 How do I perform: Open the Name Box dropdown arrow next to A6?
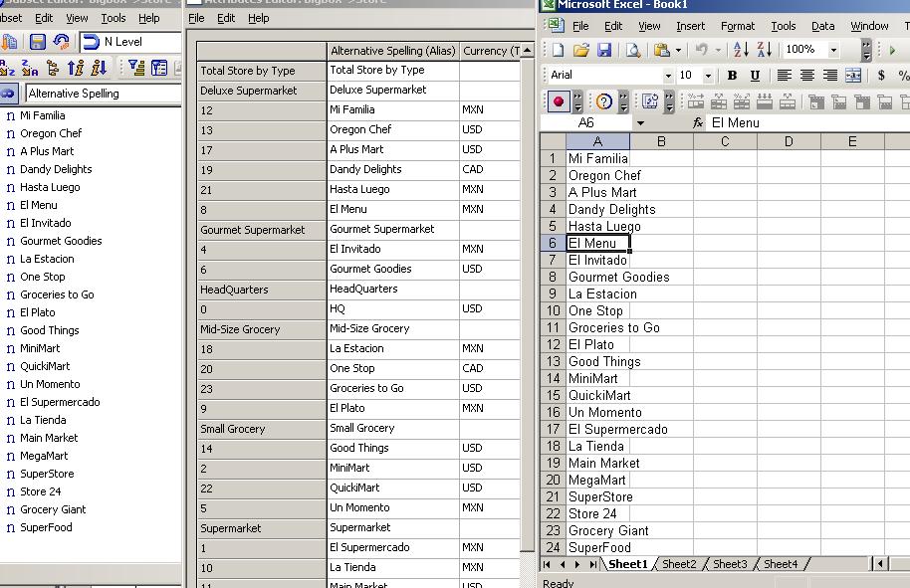[640, 123]
